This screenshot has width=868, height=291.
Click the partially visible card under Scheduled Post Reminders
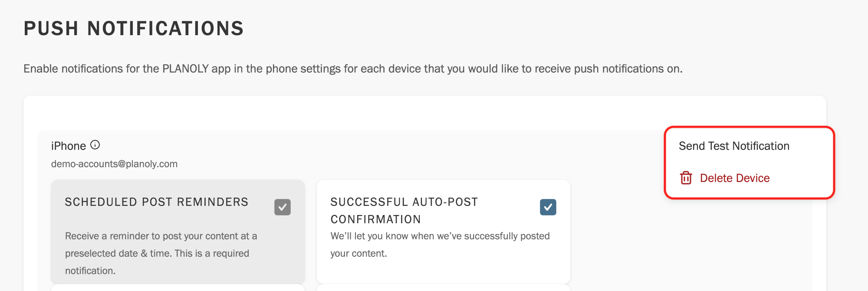pyautogui.click(x=178, y=288)
